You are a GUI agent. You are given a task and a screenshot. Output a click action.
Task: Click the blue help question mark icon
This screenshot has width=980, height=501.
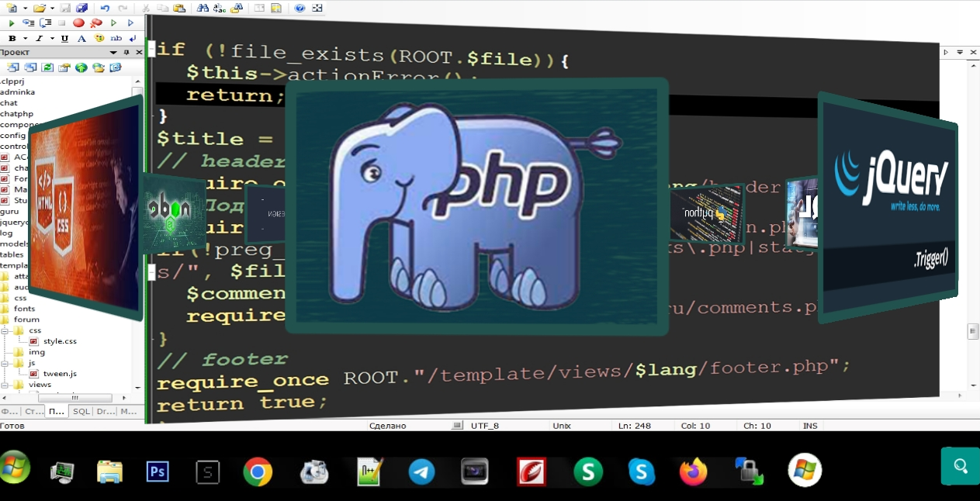[300, 8]
